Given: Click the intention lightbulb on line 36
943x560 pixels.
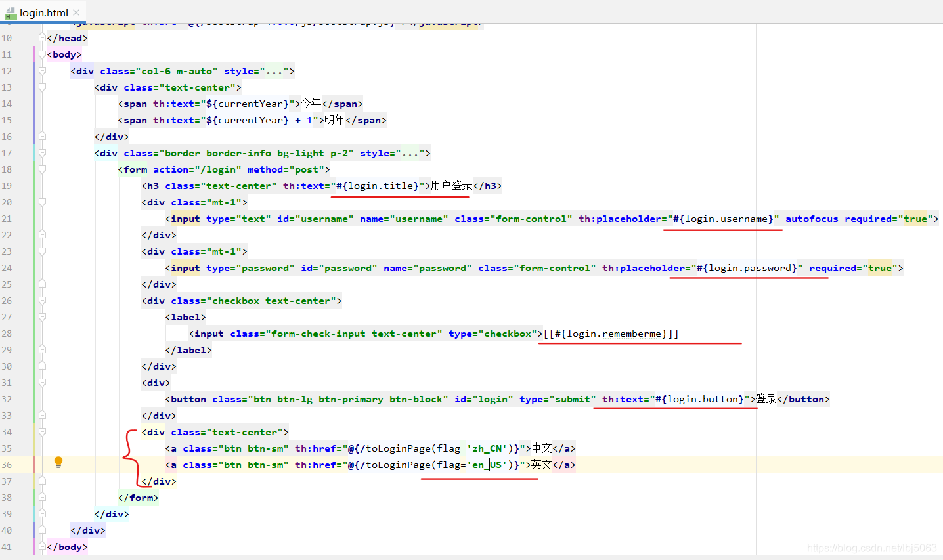Looking at the screenshot, I should (x=58, y=462).
